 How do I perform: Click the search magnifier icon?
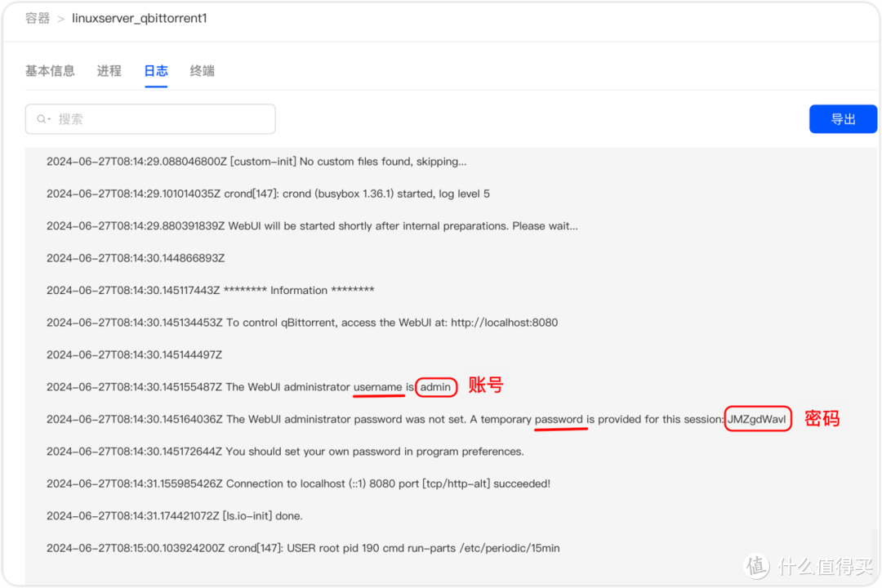(42, 119)
